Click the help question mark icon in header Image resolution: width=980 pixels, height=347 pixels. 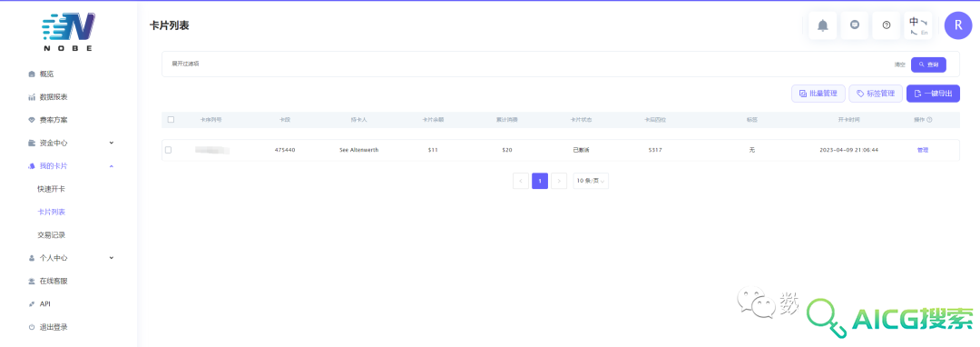click(x=887, y=25)
